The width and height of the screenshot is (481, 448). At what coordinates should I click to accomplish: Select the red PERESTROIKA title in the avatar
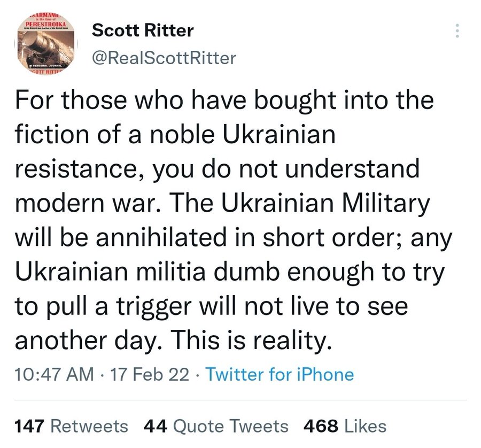(46, 24)
